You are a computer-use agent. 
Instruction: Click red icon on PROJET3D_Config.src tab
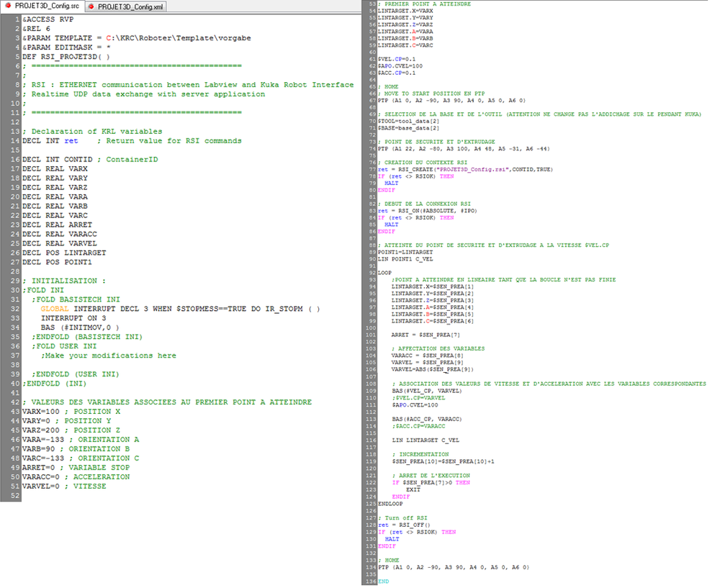(x=8, y=6)
